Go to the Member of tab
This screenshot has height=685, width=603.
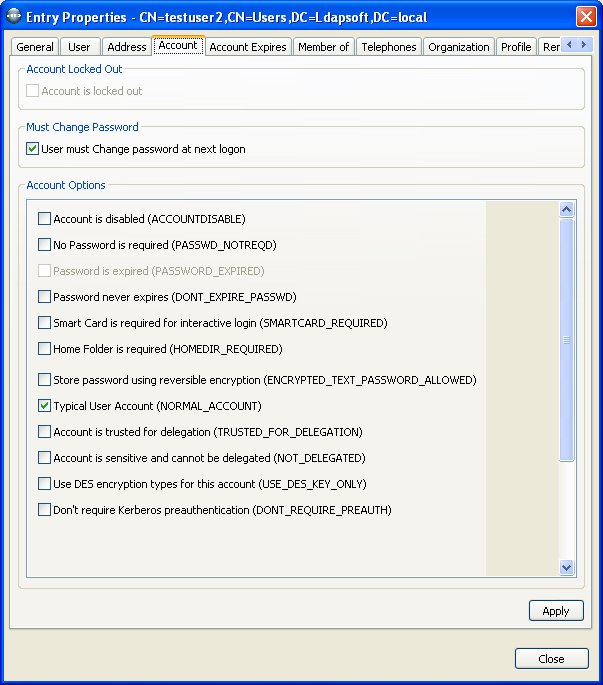point(323,47)
